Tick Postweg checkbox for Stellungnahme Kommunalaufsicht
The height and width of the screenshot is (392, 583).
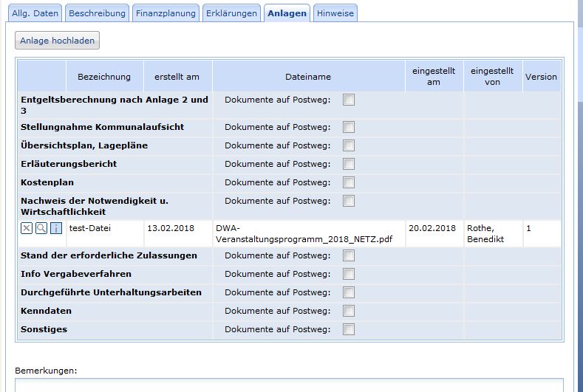point(349,127)
